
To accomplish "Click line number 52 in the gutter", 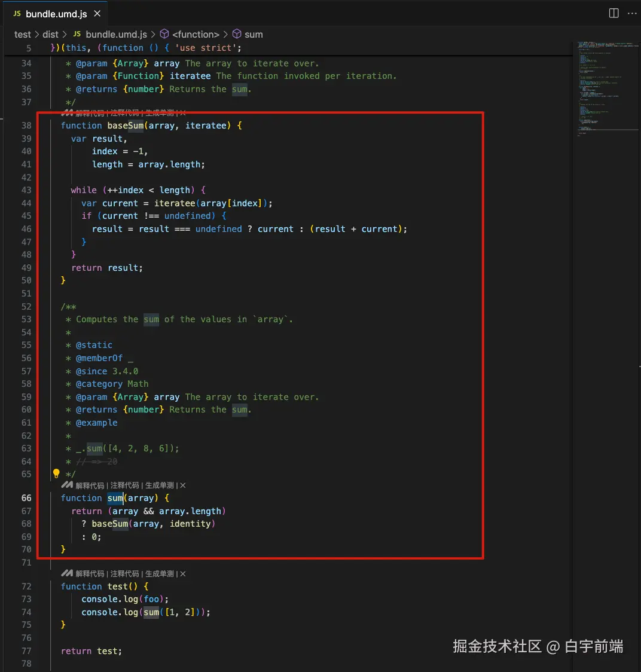I will [26, 307].
